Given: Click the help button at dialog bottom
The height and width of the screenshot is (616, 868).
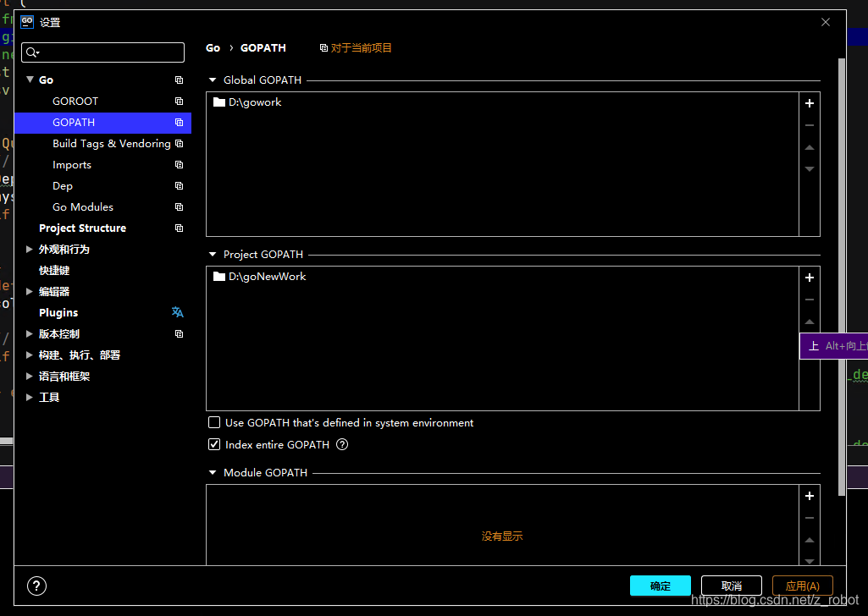Looking at the screenshot, I should click(36, 586).
